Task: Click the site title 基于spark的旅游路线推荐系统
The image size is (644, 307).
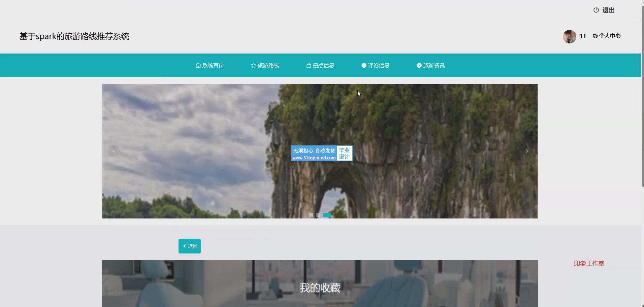Action: (74, 36)
